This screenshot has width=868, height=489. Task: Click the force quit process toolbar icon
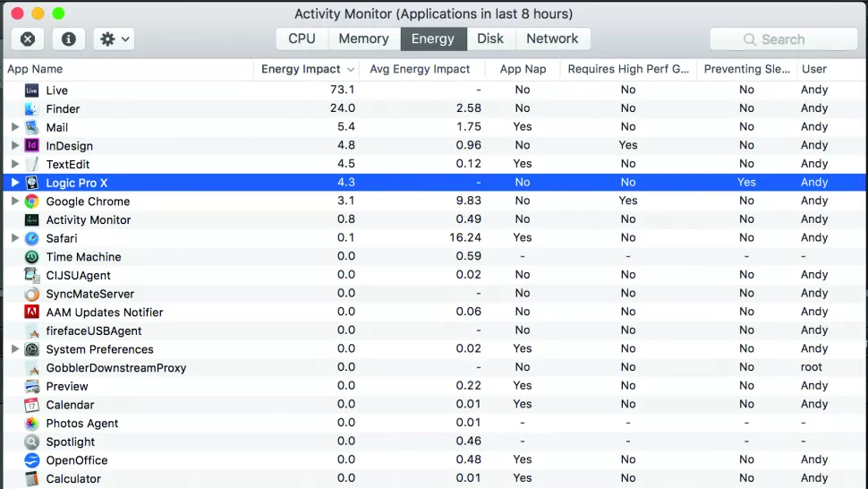click(28, 39)
